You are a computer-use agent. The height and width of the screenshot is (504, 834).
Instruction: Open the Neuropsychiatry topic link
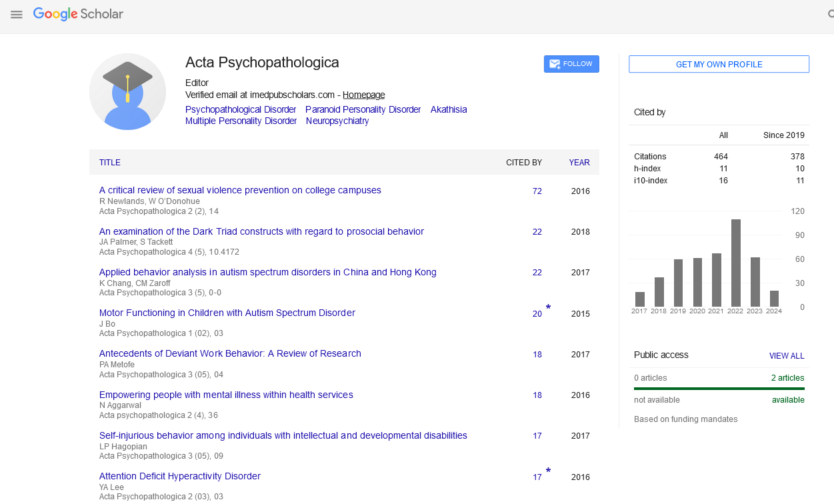pos(337,121)
